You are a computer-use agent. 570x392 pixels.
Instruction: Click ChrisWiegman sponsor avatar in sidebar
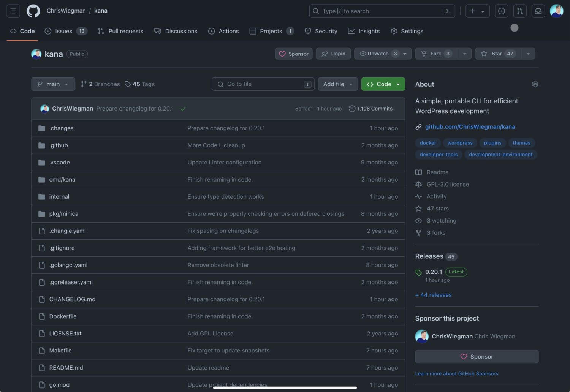click(x=422, y=336)
